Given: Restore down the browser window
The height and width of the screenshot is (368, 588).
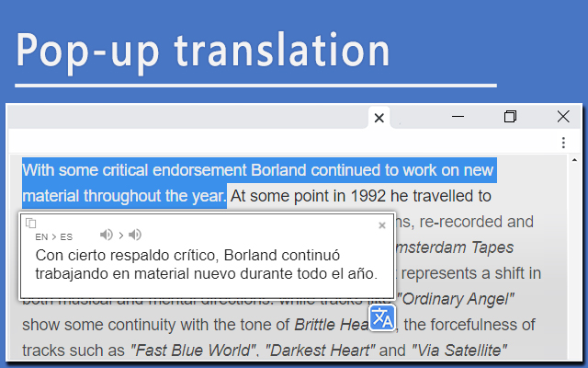Looking at the screenshot, I should coord(510,117).
